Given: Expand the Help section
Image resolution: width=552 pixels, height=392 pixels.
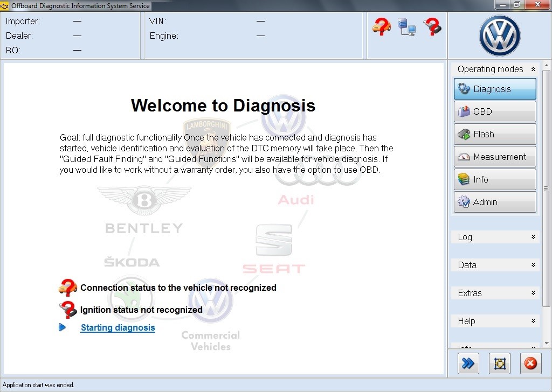Looking at the screenshot, I should 533,320.
